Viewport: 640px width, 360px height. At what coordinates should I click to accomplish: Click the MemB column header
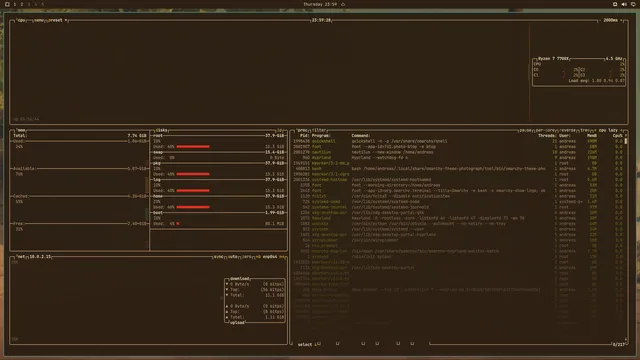coord(592,136)
